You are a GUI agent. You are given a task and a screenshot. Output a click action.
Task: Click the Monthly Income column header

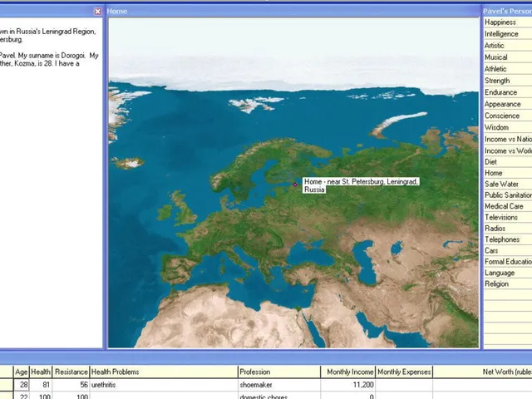348,372
